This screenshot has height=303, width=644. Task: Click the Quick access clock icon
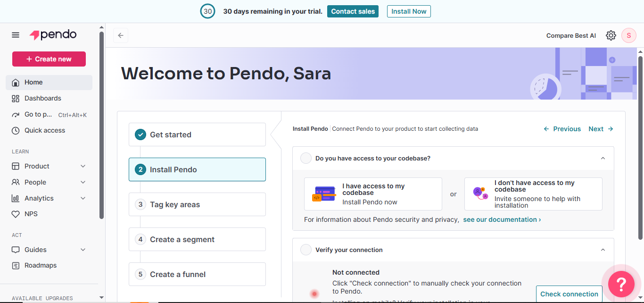pos(16,130)
